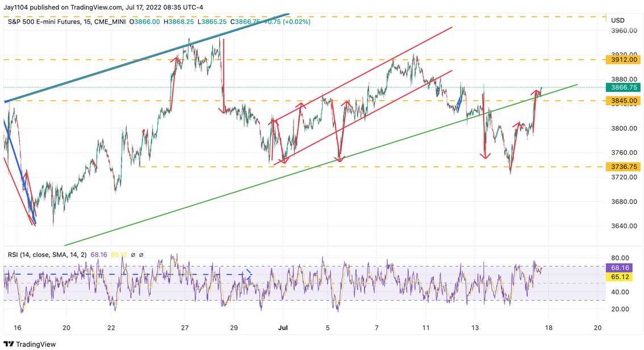Click the purple 68.16 value in RSI legend
This screenshot has width=644, height=350.
99,255
